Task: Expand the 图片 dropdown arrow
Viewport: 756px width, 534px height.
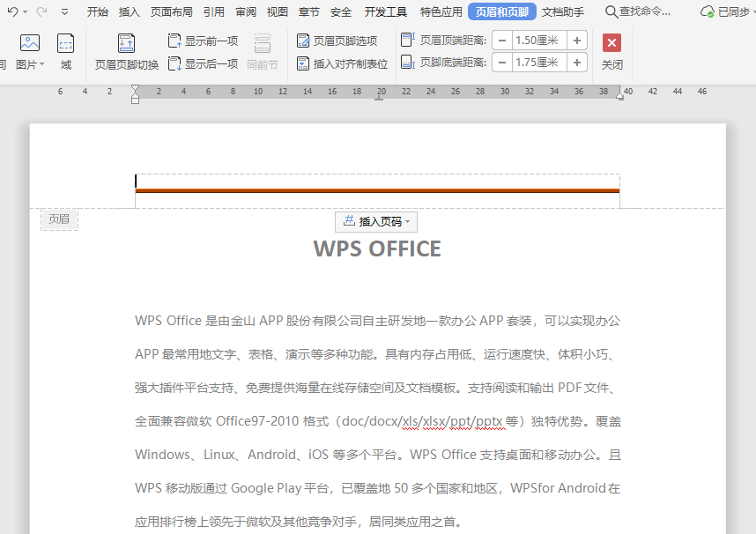Action: tap(42, 64)
